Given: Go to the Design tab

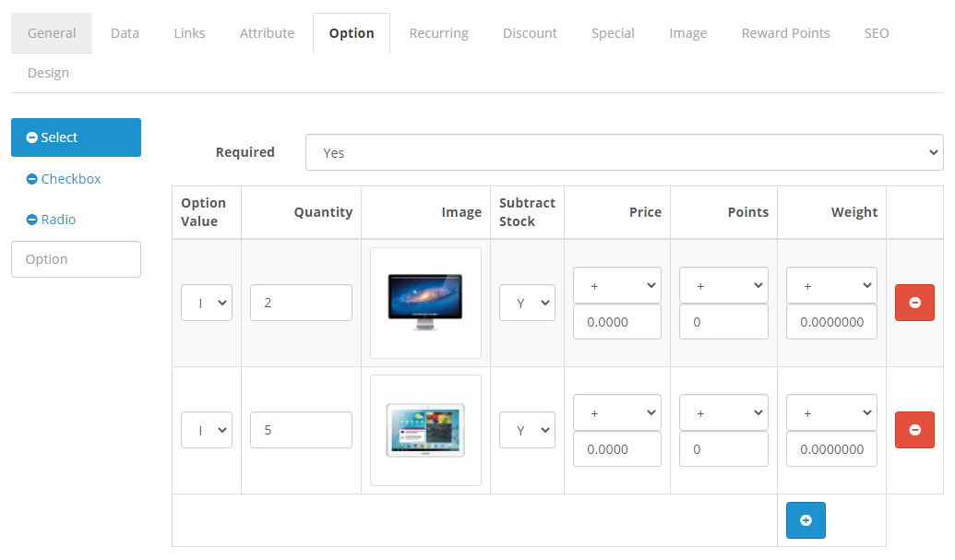Looking at the screenshot, I should (48, 73).
